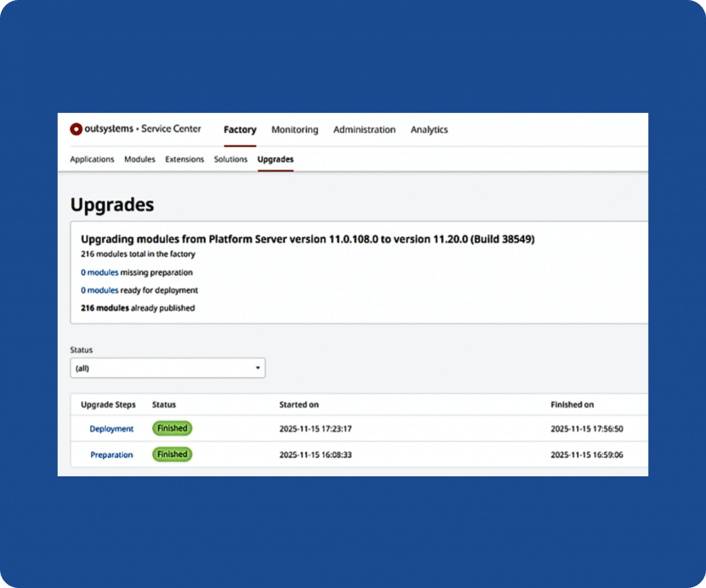
Task: Open the Preparation upgrade step link
Action: pyautogui.click(x=112, y=455)
